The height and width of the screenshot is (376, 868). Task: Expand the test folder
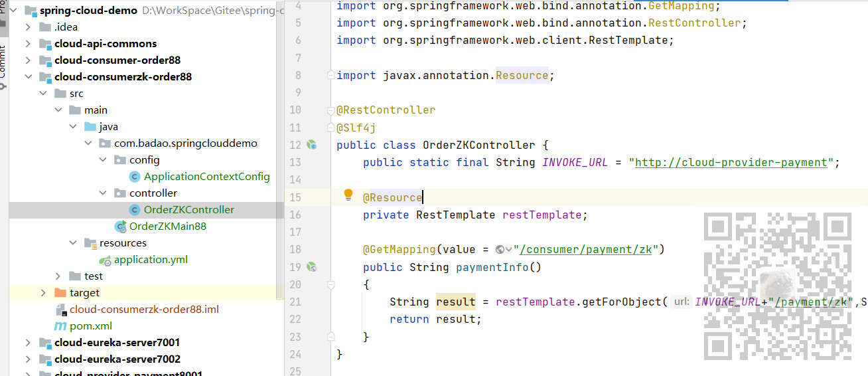point(58,276)
